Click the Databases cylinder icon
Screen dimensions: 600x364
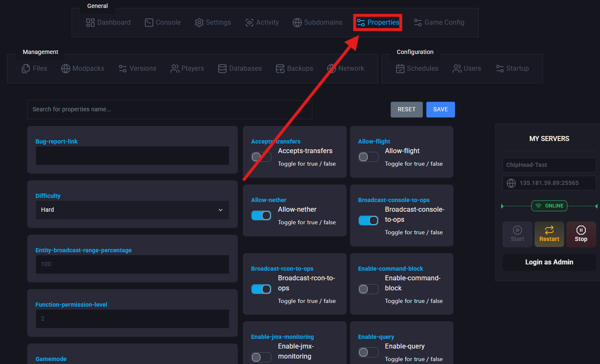coord(222,69)
